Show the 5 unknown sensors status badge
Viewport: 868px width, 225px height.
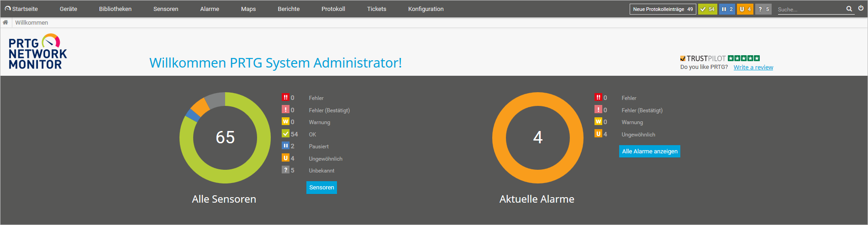click(x=763, y=9)
